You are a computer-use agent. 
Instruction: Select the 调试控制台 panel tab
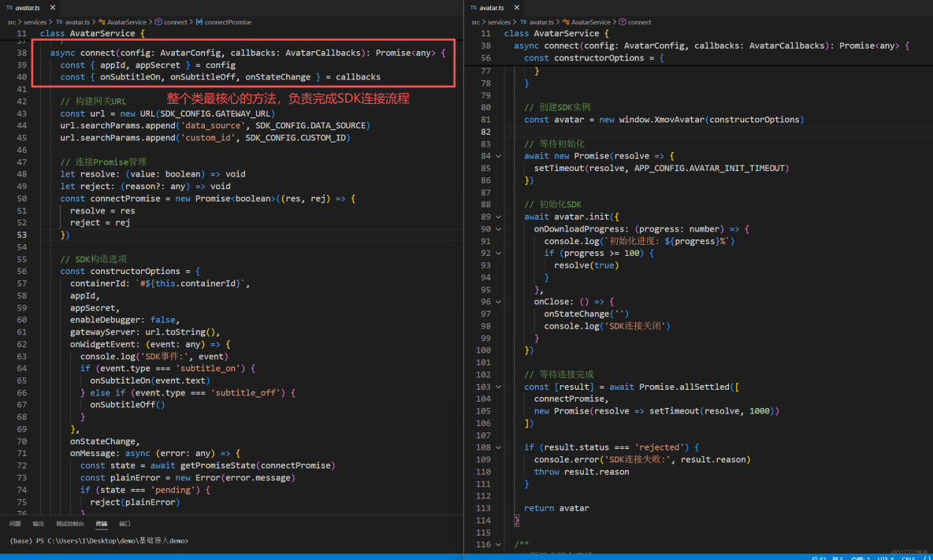[x=69, y=524]
